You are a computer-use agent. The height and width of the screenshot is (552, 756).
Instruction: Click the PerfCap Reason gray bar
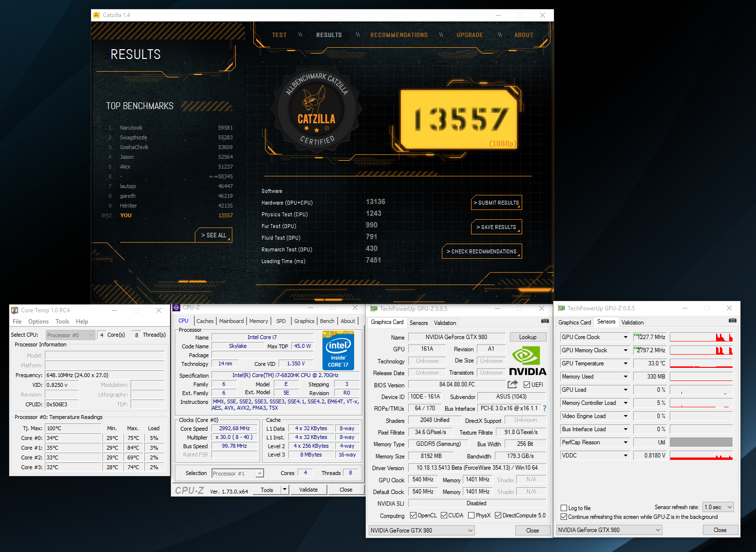coord(701,442)
